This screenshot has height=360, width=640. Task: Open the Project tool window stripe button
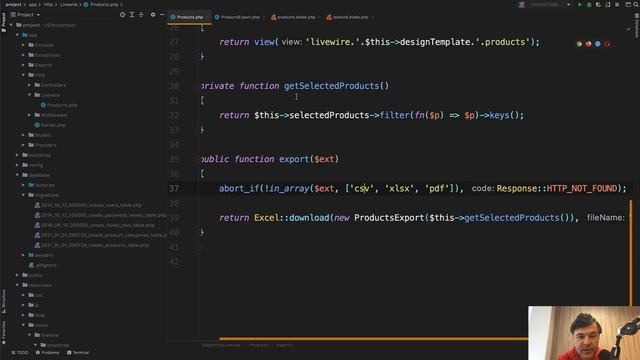[x=4, y=22]
